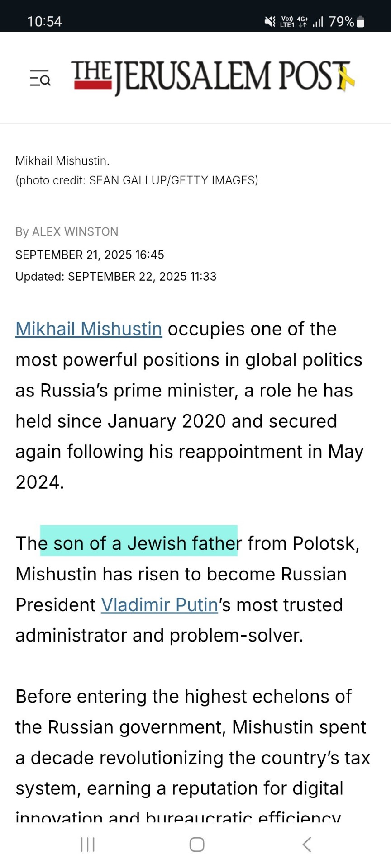The image size is (391, 868).
Task: Tap the photo credit caption text
Action: 137,180
